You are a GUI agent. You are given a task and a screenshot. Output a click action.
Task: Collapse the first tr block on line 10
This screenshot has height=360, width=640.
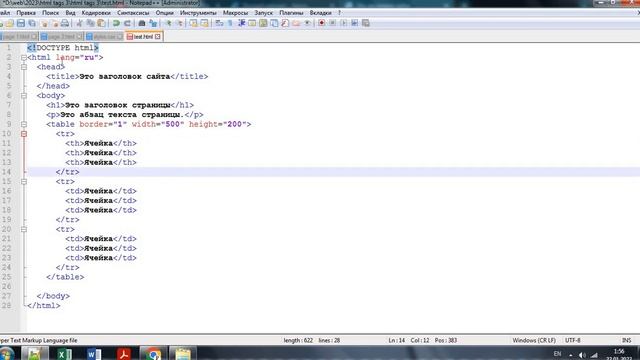click(x=24, y=134)
